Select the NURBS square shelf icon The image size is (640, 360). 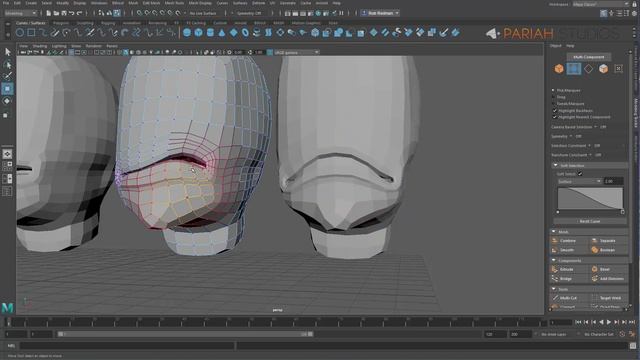tap(31, 33)
